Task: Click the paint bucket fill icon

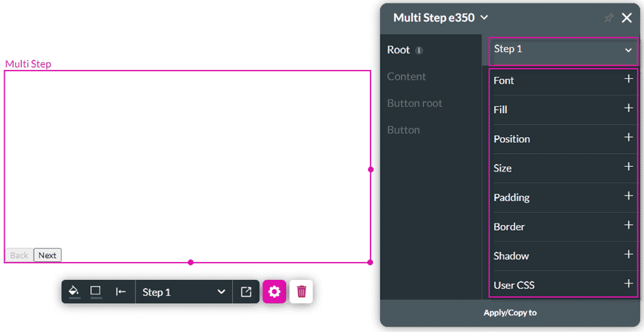Action: point(74,292)
